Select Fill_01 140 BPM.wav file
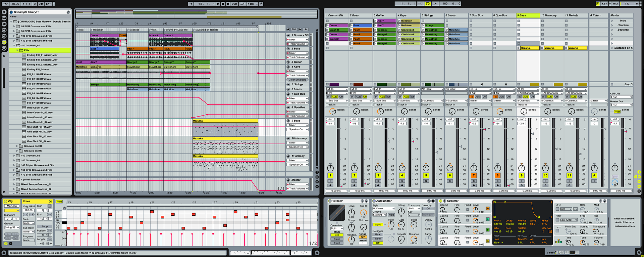 click(x=39, y=74)
